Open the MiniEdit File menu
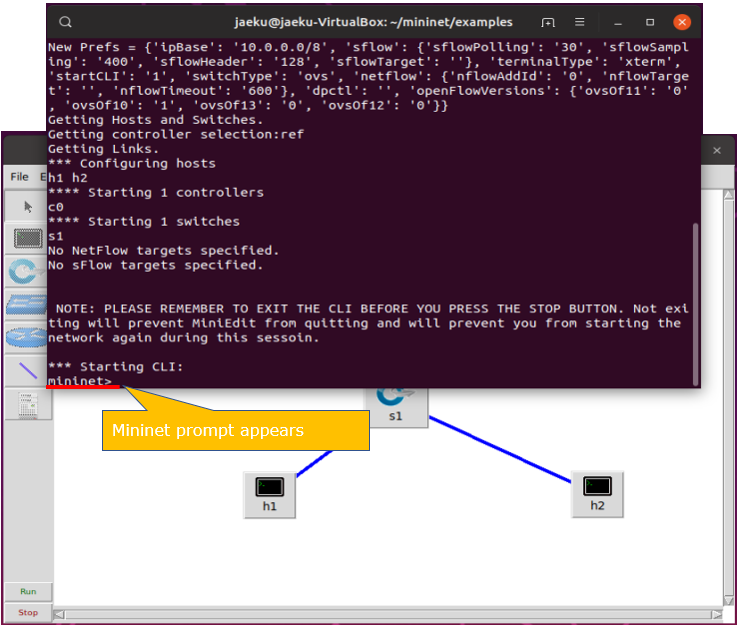 point(19,177)
